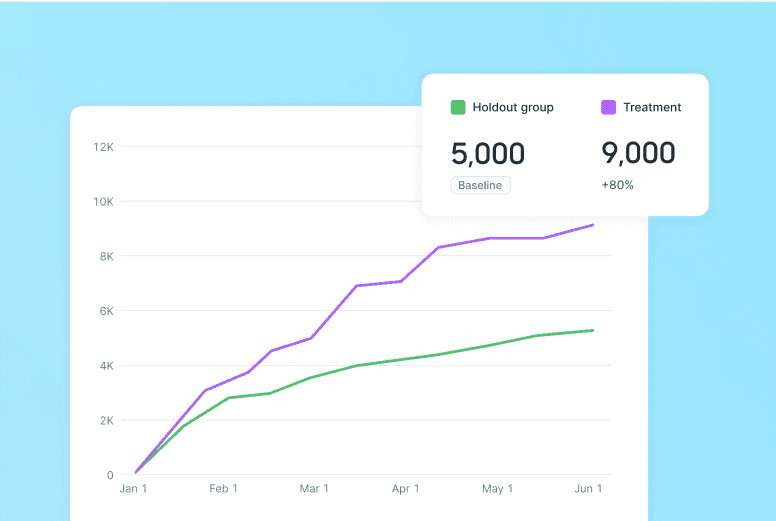Click the 12K y-axis label

click(x=104, y=147)
